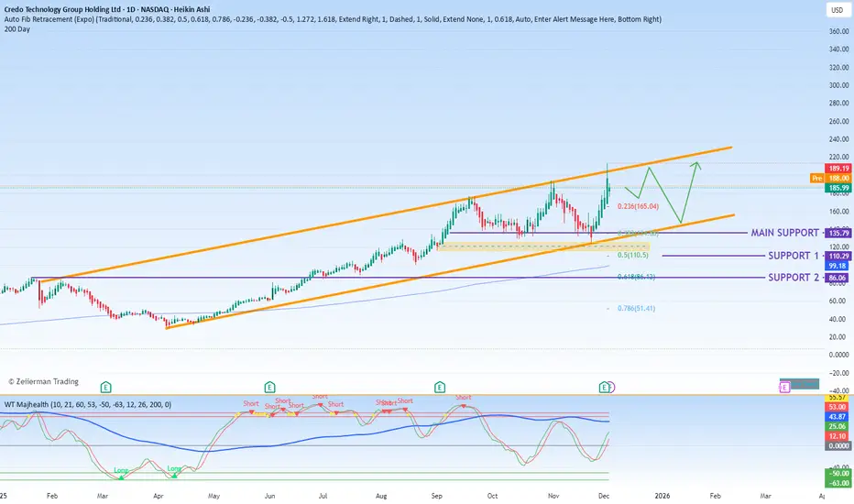Click the green 185.99 price label
Image resolution: width=854 pixels, height=504 pixels.
pyautogui.click(x=838, y=188)
